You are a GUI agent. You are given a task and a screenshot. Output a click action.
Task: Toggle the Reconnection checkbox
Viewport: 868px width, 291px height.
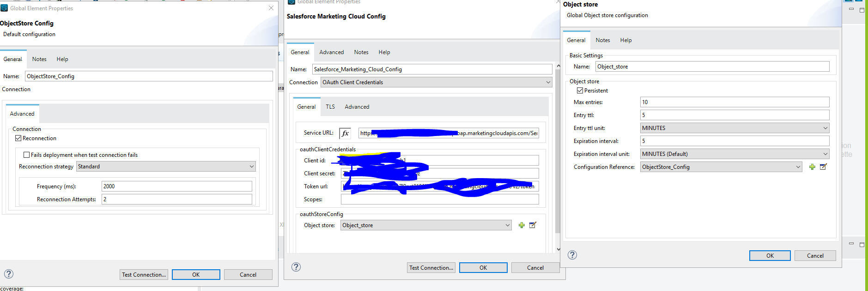point(18,138)
